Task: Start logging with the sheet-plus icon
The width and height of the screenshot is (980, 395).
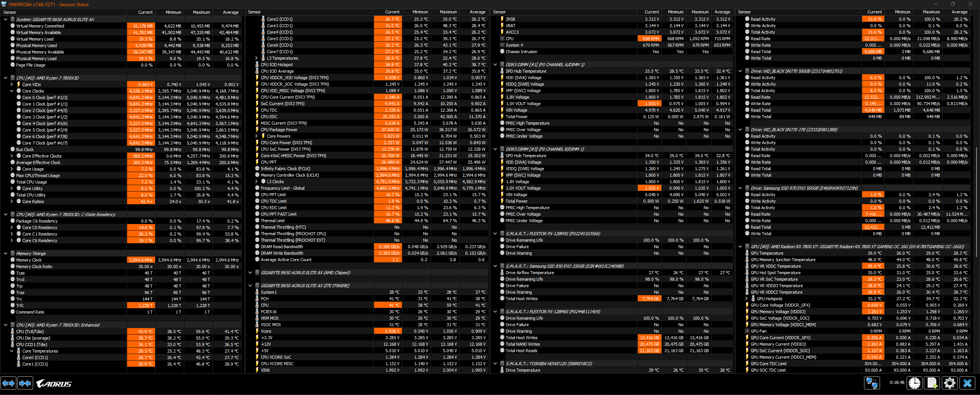Action: point(932,383)
